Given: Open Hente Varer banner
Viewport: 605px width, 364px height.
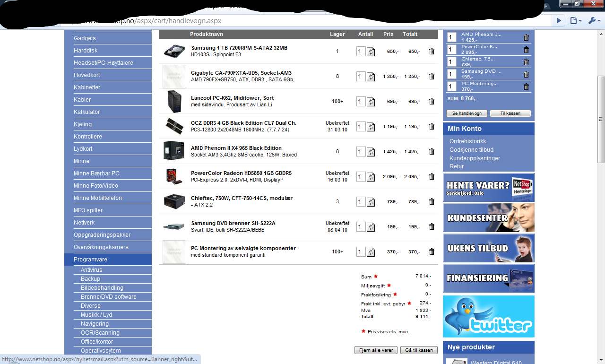Looking at the screenshot, I should tap(489, 188).
